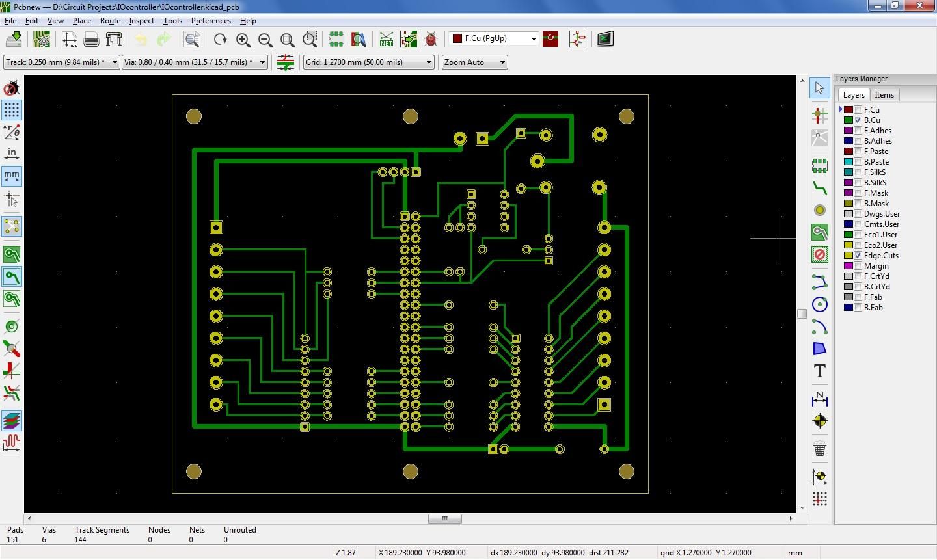The width and height of the screenshot is (937, 560).
Task: Open the Route menu
Action: coord(110,21)
